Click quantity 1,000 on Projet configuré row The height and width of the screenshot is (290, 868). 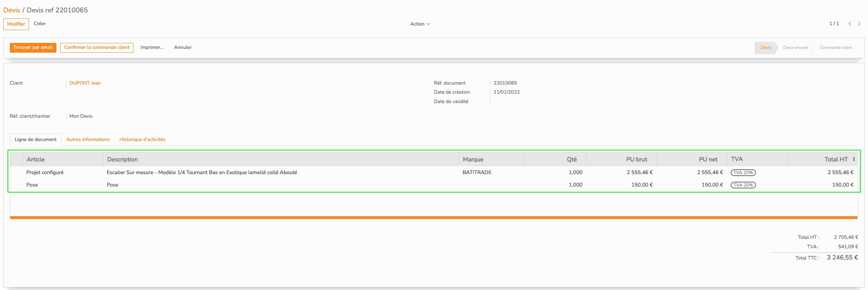click(x=575, y=173)
